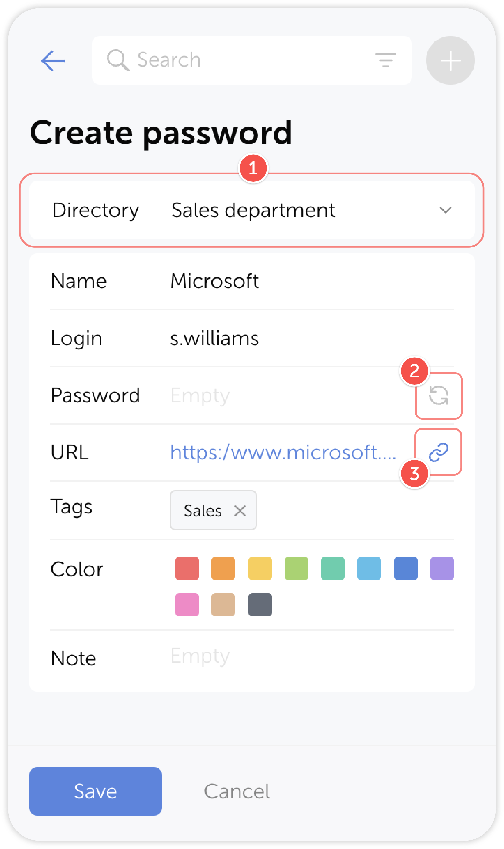Pick the pink color swatch
The height and width of the screenshot is (849, 504).
(187, 605)
